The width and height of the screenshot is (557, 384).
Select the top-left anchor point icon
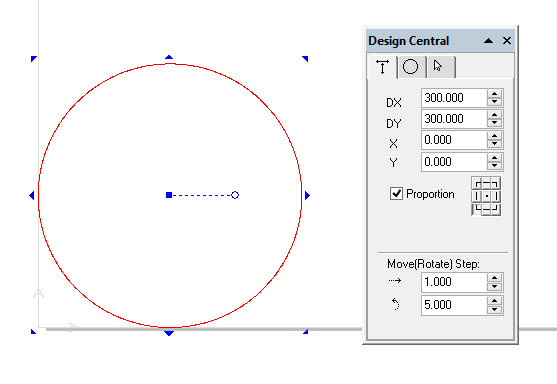[x=477, y=184]
